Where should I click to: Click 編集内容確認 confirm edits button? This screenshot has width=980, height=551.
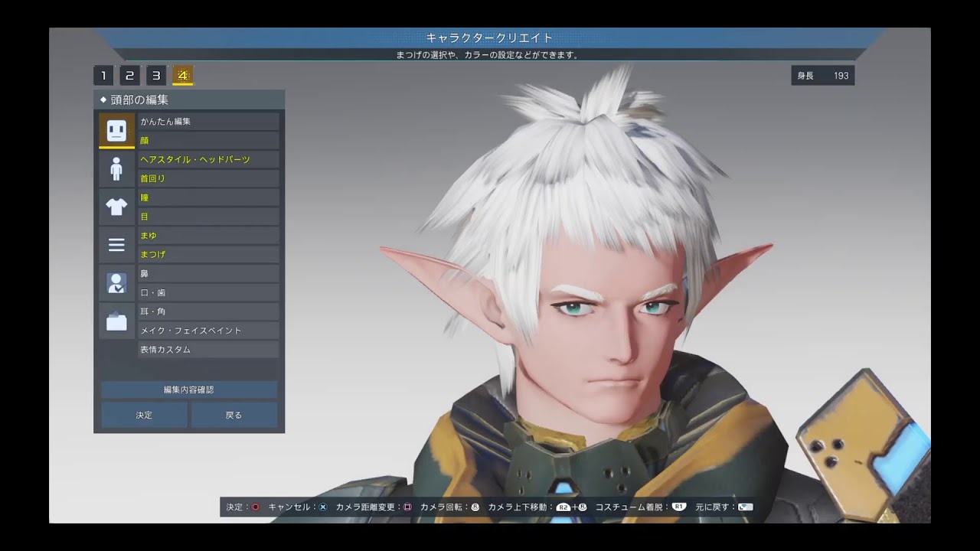coord(189,390)
